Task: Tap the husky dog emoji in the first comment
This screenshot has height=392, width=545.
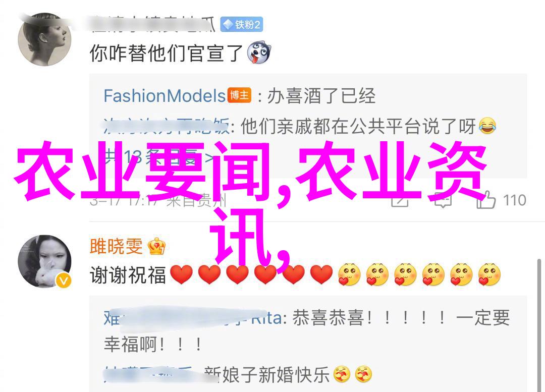Action: (258, 52)
